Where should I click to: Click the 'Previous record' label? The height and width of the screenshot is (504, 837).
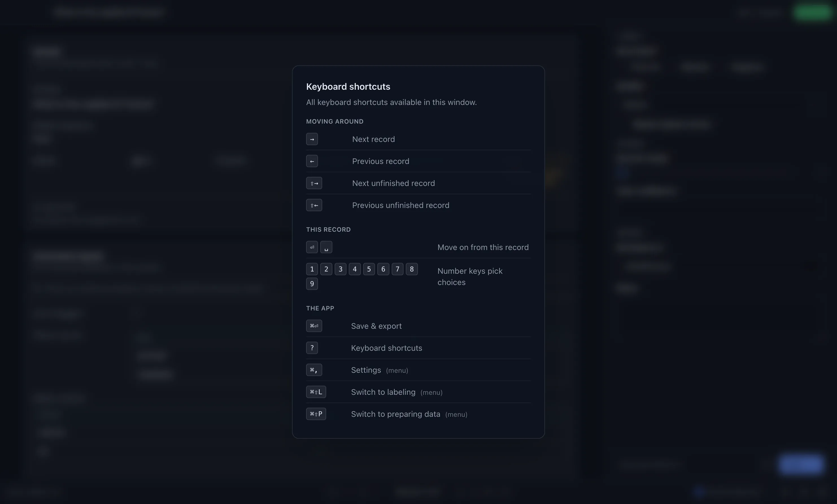point(380,161)
